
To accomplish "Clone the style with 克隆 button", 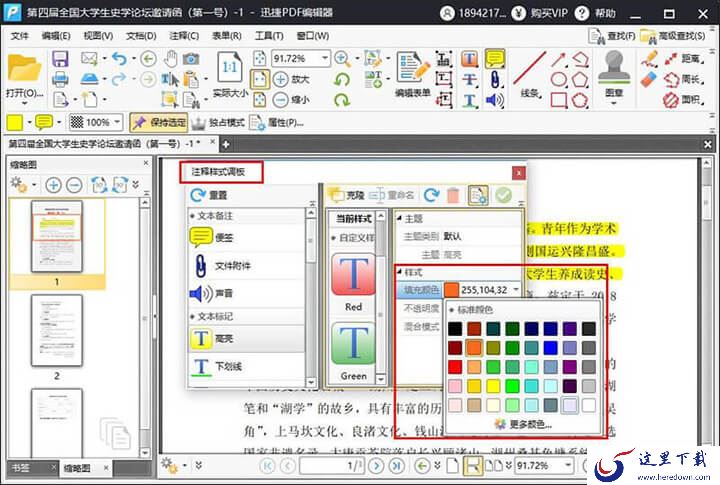I will tap(346, 195).
